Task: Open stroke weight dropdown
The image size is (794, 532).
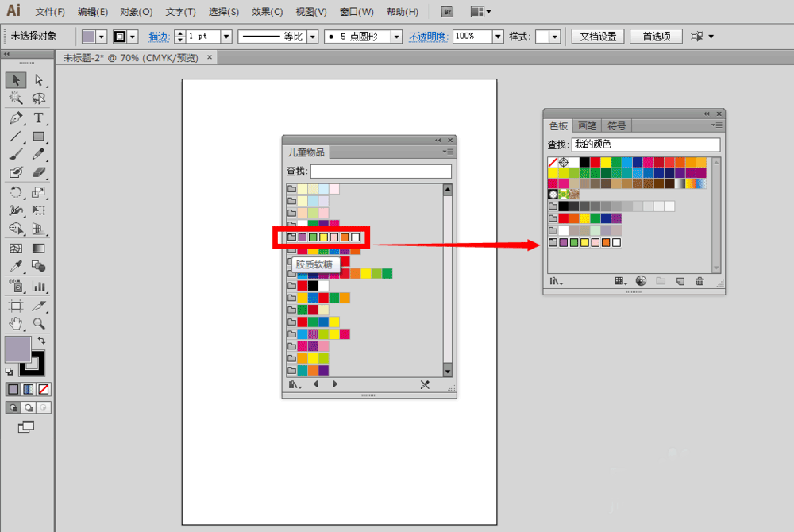Action: (x=226, y=37)
